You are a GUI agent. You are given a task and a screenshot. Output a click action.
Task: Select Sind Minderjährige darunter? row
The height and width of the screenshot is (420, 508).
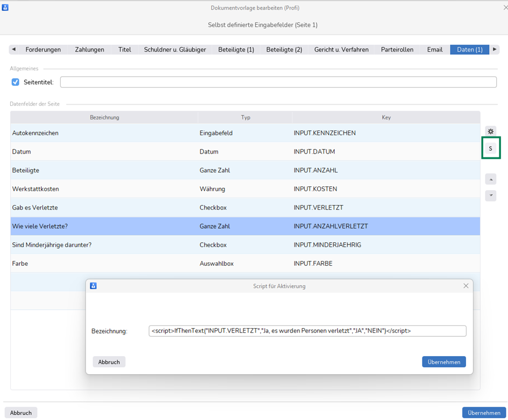click(245, 245)
